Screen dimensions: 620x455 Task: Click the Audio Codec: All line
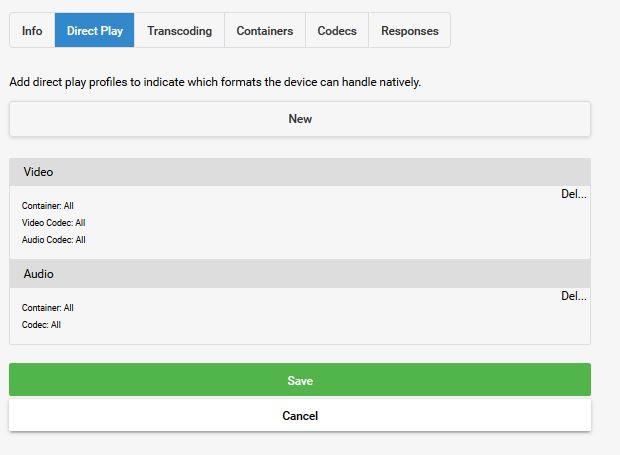click(54, 240)
